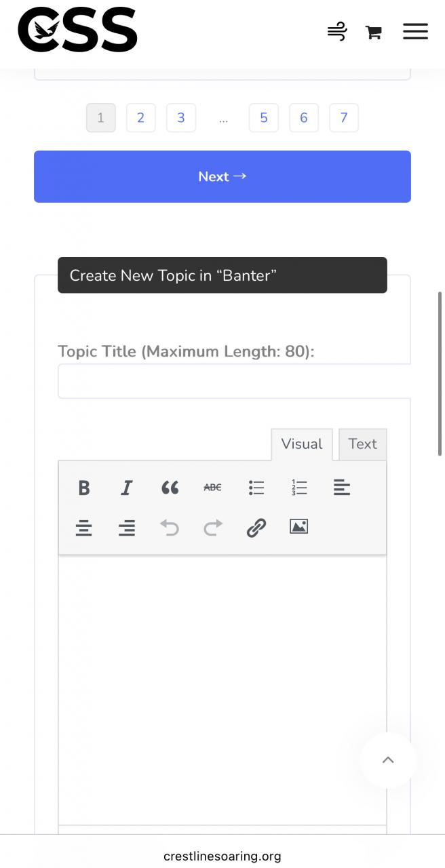Open the shopping cart

point(373,32)
